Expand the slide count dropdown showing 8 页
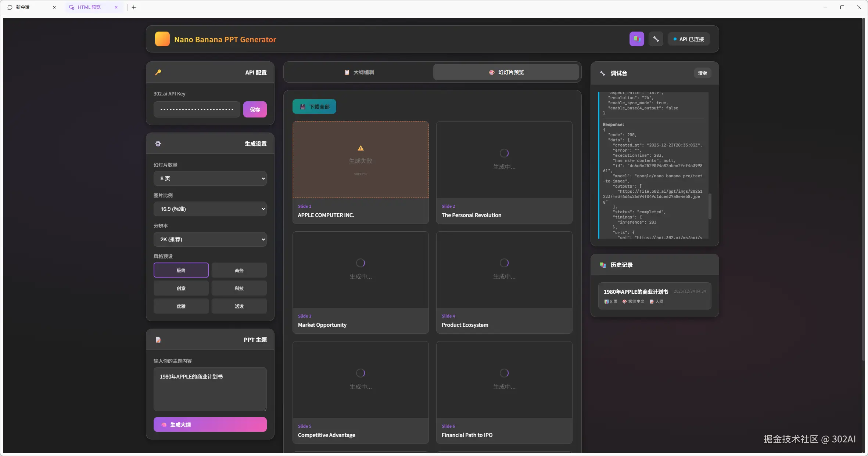Screen dimensions: 868x456 [x=210, y=178]
